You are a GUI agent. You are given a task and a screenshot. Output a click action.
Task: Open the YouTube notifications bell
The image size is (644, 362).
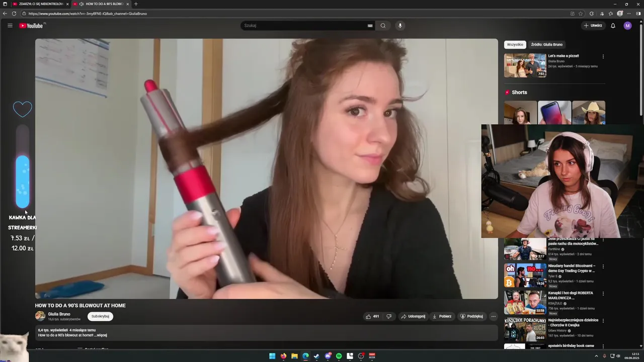coord(613,26)
